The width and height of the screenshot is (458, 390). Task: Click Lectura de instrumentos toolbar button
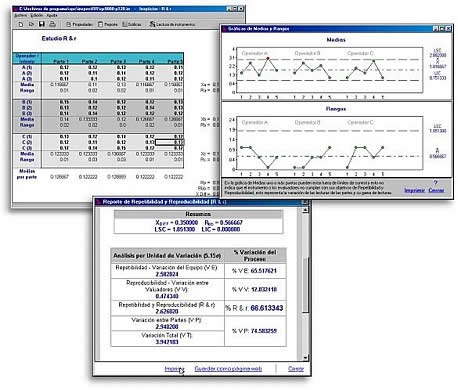pyautogui.click(x=172, y=24)
